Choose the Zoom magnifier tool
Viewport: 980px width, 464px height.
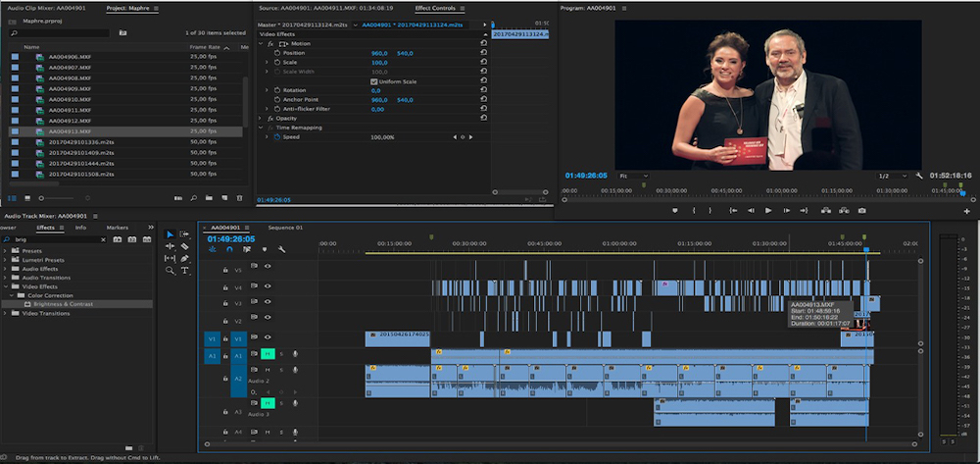point(170,270)
